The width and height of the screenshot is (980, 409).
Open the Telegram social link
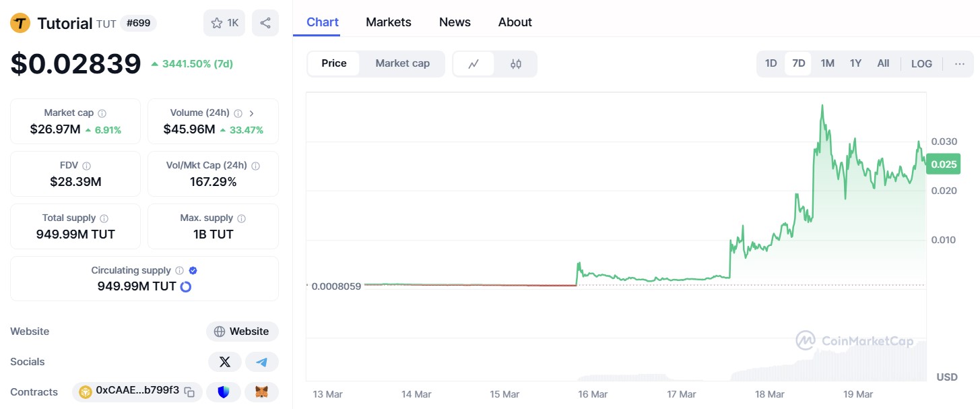point(261,362)
